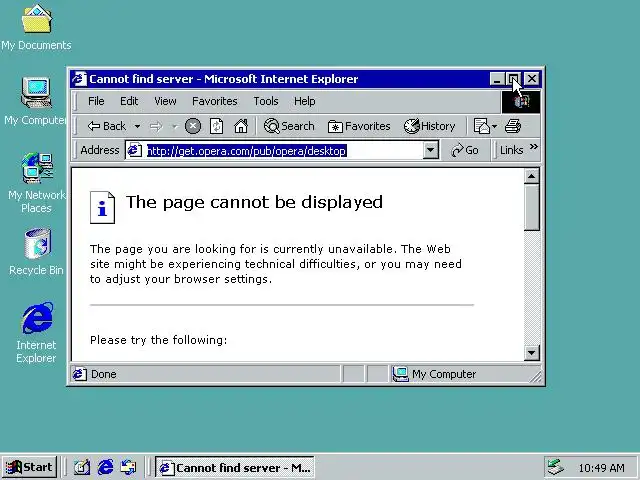Go back with the Back button
Screen dimensions: 640x480
107,126
